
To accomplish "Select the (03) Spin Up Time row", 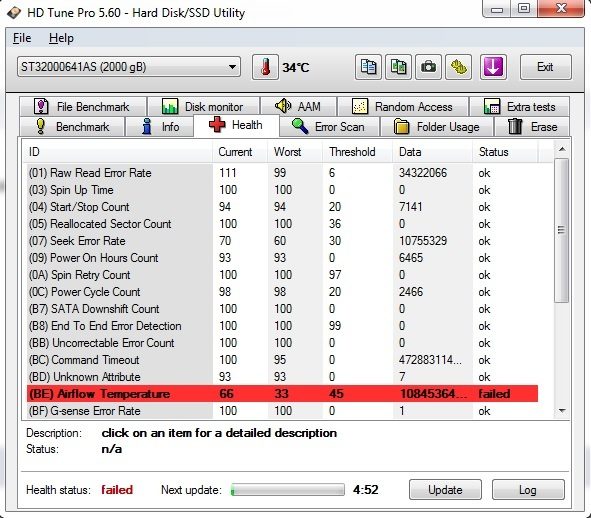I will 282,190.
